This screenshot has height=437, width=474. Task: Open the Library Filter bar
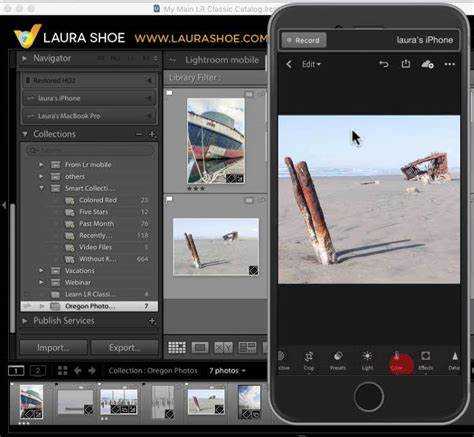click(195, 78)
